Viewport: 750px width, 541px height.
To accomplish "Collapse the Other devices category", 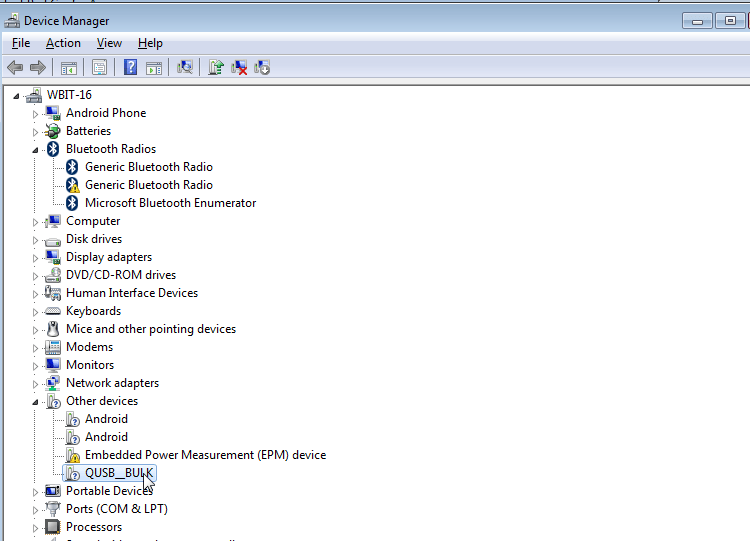I will click(x=35, y=402).
